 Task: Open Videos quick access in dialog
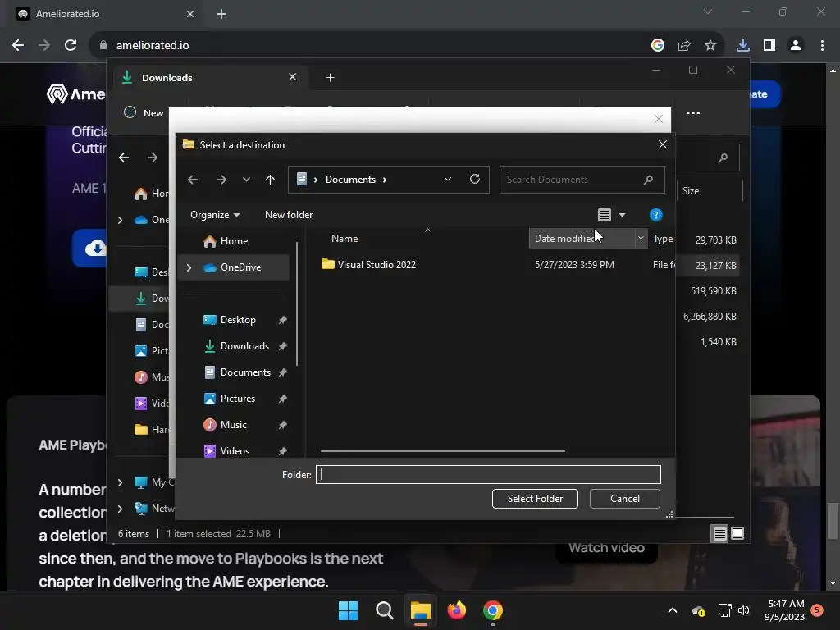tap(235, 451)
